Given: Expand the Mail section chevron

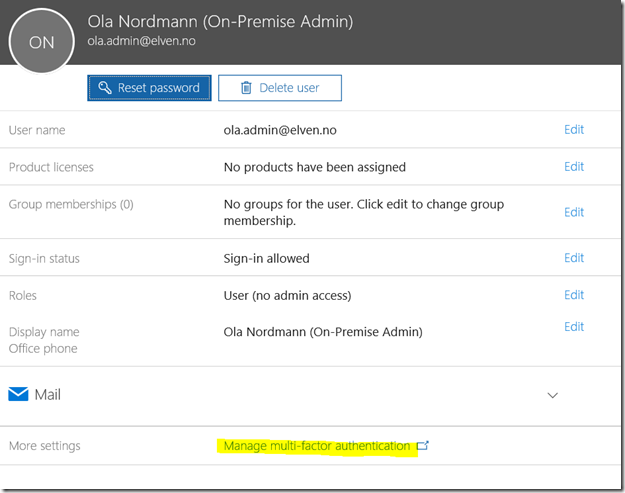Looking at the screenshot, I should pyautogui.click(x=552, y=395).
